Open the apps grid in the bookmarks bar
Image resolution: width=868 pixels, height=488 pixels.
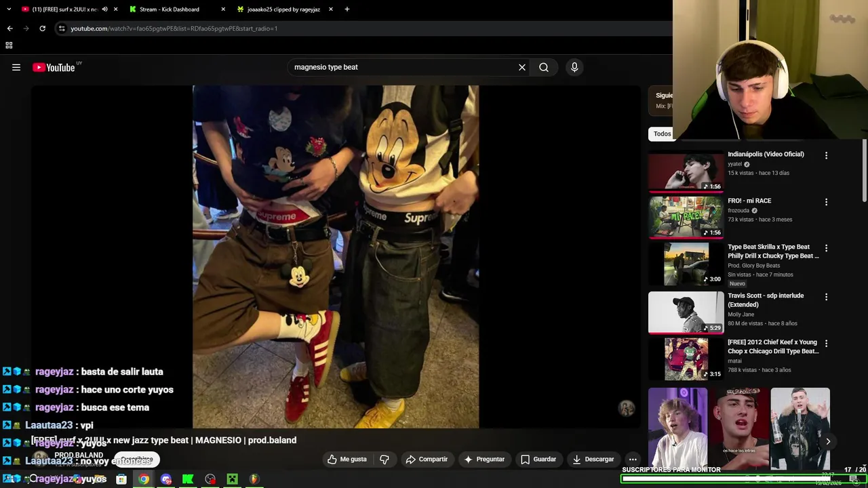tap(9, 45)
